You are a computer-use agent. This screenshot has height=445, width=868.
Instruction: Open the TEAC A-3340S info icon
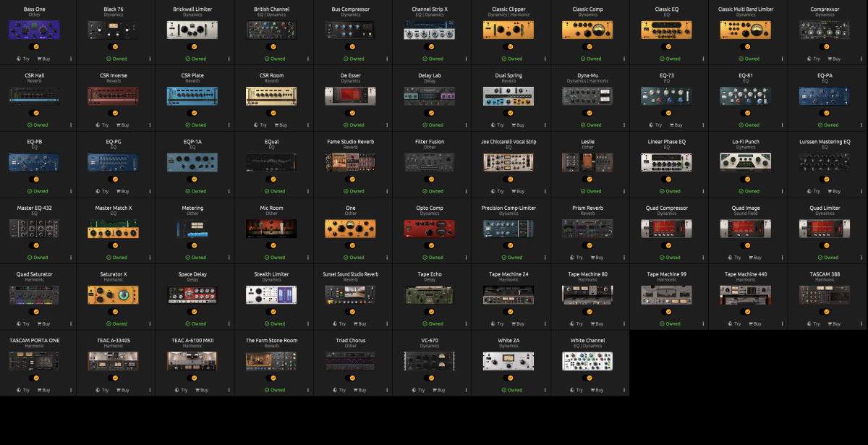point(150,390)
